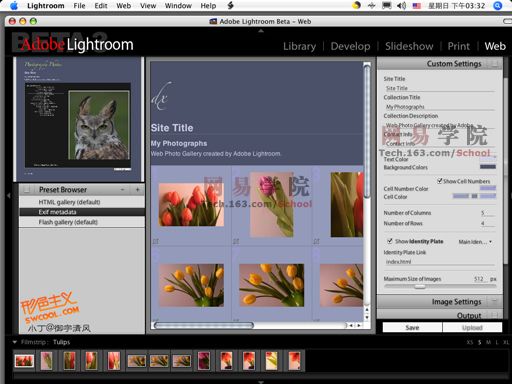Toggle Show Cell Numbers checkbox
Viewport: 512px width, 384px height.
440,181
